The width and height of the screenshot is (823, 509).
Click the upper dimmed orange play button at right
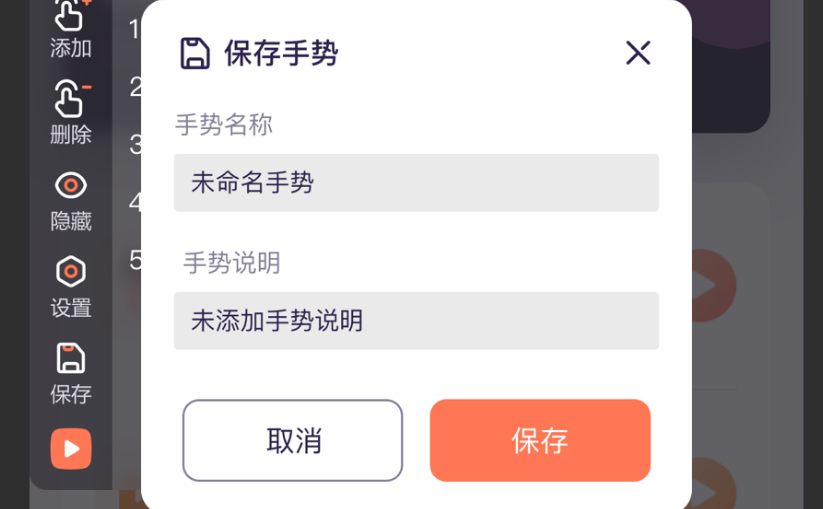[714, 285]
